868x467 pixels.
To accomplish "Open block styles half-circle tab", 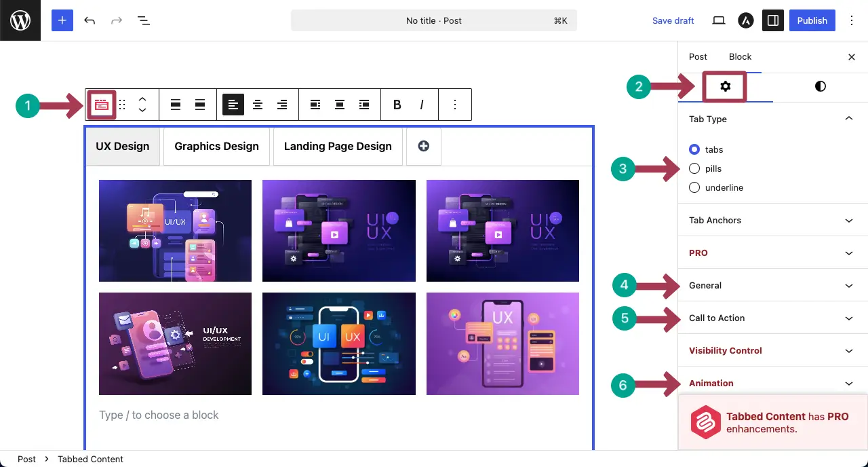I will coord(821,86).
